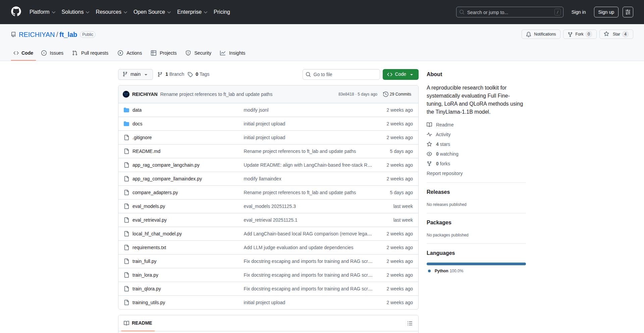Image resolution: width=644 pixels, height=333 pixels.
Task: Click the global navigation menu icon
Action: [628, 12]
